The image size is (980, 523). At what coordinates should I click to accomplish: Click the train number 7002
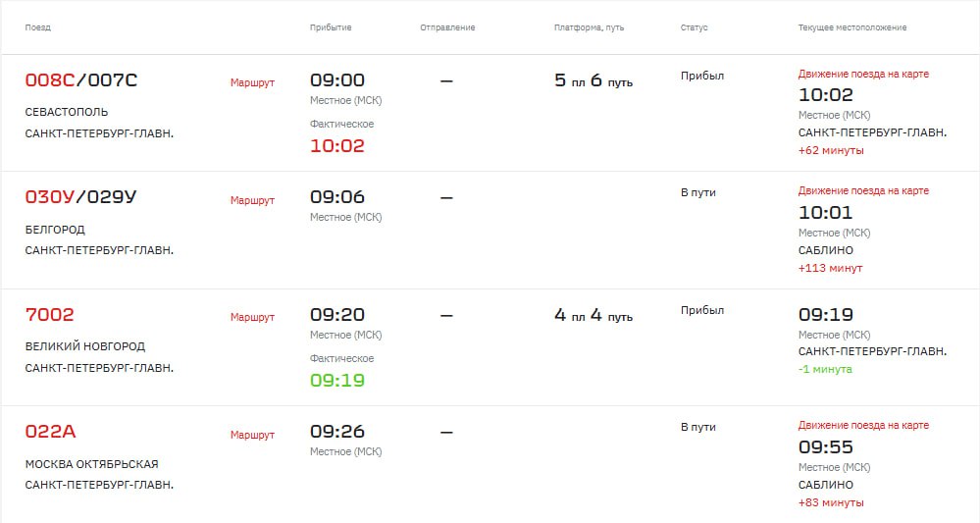tap(49, 314)
